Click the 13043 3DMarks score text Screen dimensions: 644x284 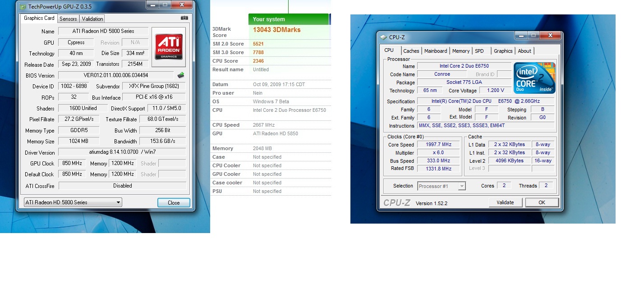(x=277, y=30)
